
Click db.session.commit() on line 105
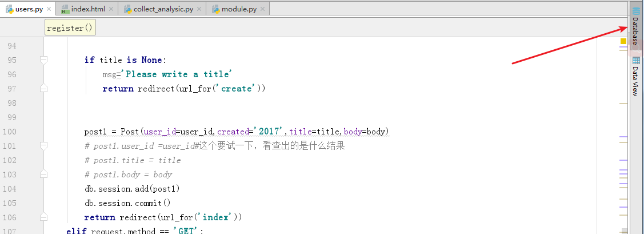(x=127, y=203)
